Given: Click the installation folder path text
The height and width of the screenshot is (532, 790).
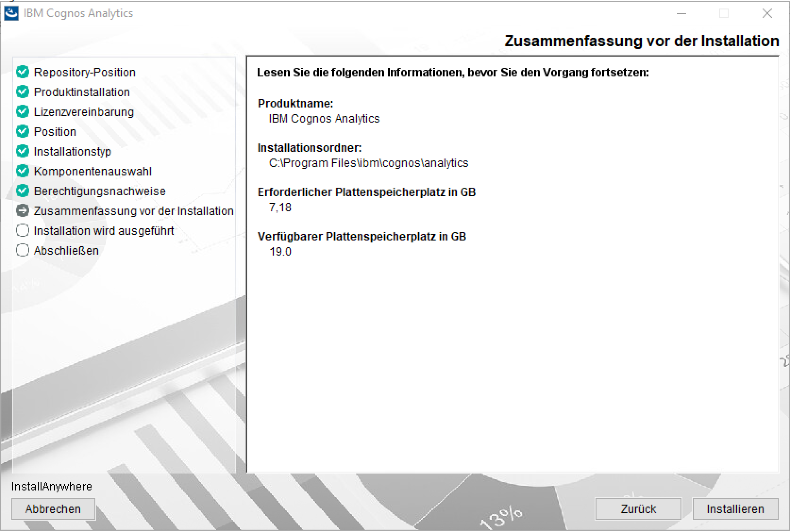Looking at the screenshot, I should pos(369,163).
